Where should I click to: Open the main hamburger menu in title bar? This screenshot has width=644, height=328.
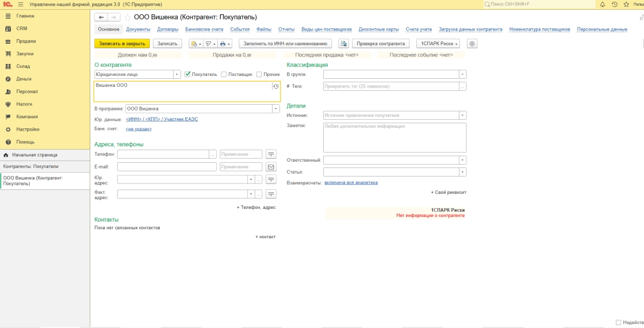(21, 4)
